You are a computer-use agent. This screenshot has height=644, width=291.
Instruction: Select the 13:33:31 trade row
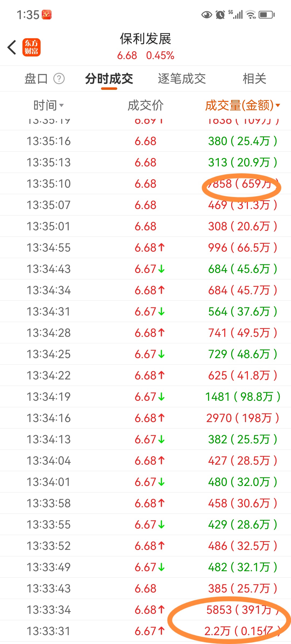coord(145,631)
